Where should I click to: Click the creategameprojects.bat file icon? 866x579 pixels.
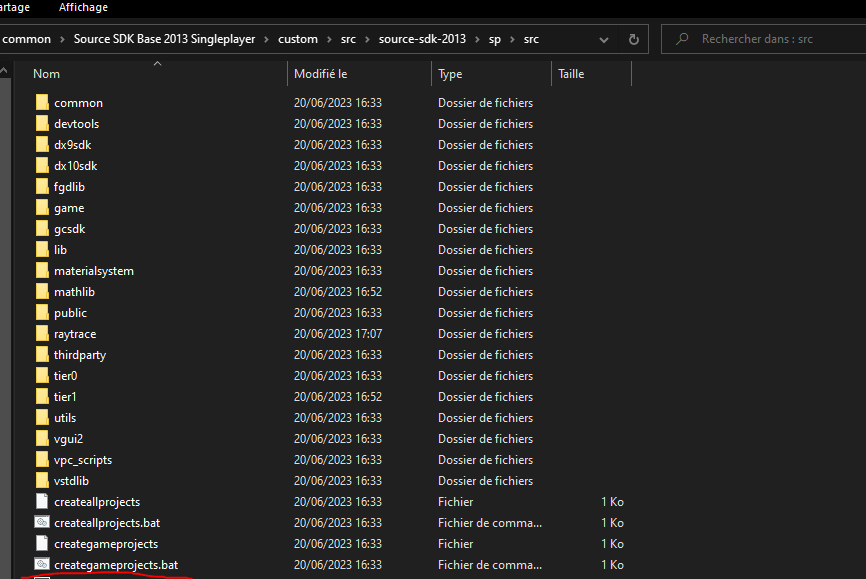pyautogui.click(x=42, y=565)
